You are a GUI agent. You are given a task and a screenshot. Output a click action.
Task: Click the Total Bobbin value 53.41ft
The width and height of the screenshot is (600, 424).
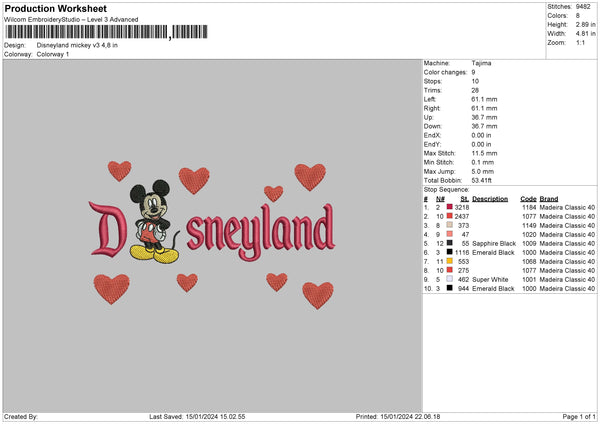[x=481, y=180]
